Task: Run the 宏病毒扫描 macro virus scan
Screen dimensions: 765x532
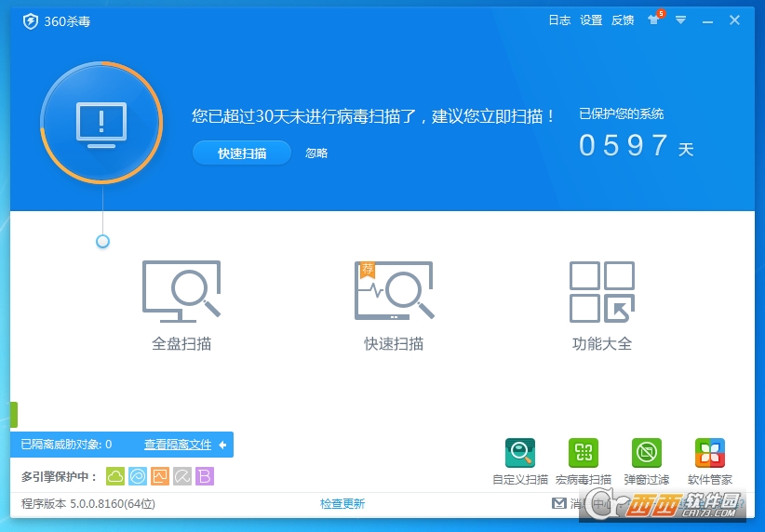Action: pos(584,454)
